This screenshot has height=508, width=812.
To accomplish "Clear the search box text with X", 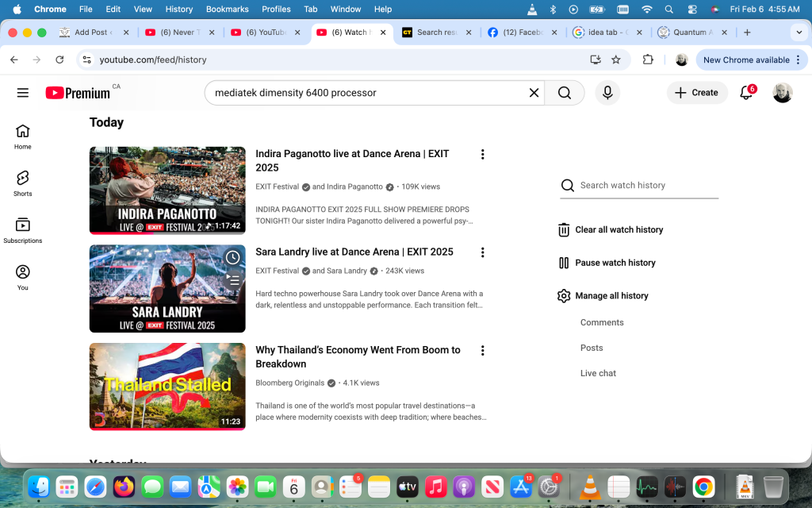I will pyautogui.click(x=534, y=93).
